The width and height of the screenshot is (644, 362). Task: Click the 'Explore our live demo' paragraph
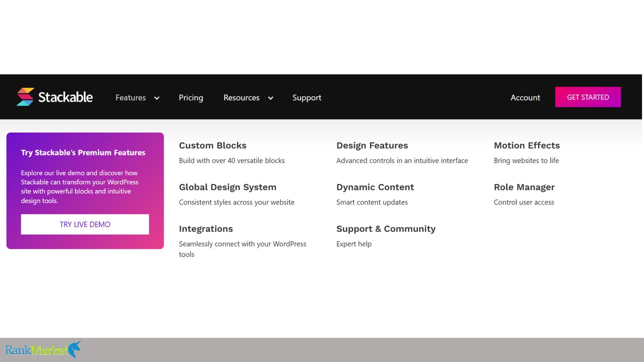[x=80, y=187]
